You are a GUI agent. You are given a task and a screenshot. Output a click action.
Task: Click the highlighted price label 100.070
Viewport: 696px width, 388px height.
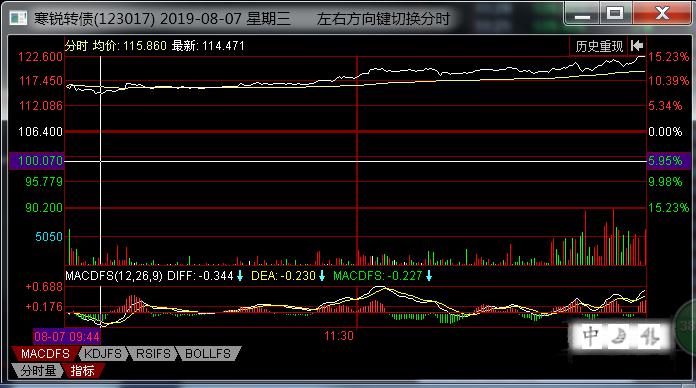click(x=37, y=160)
